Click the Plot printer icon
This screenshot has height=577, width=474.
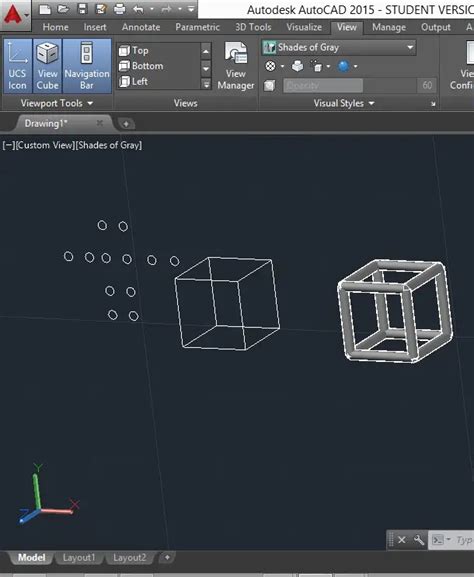[x=119, y=9]
